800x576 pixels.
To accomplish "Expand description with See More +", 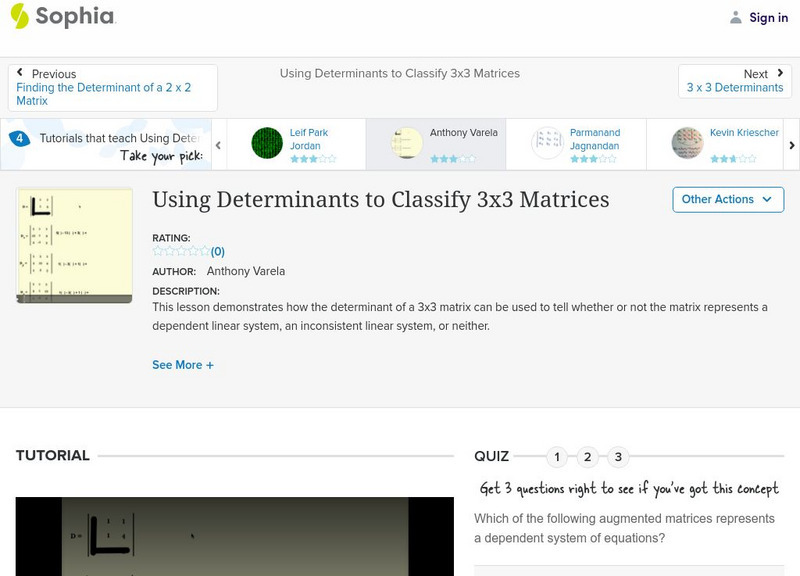I will [183, 365].
